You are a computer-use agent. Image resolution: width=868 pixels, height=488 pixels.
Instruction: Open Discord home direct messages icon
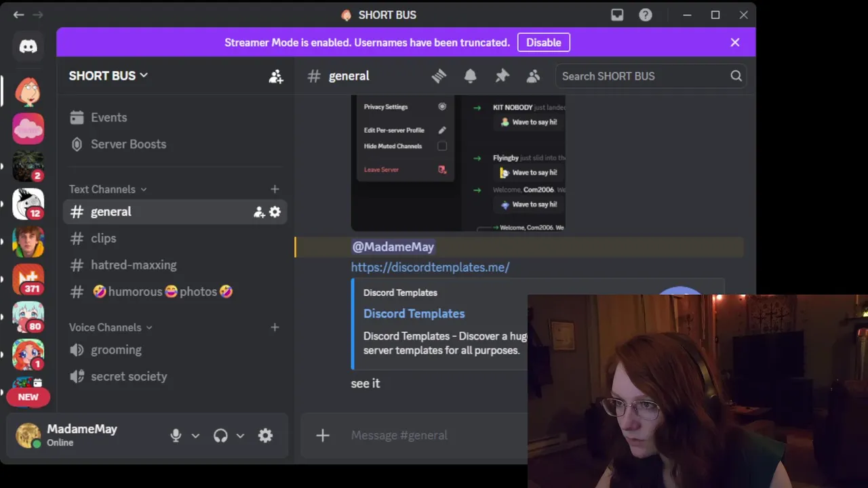coord(28,46)
